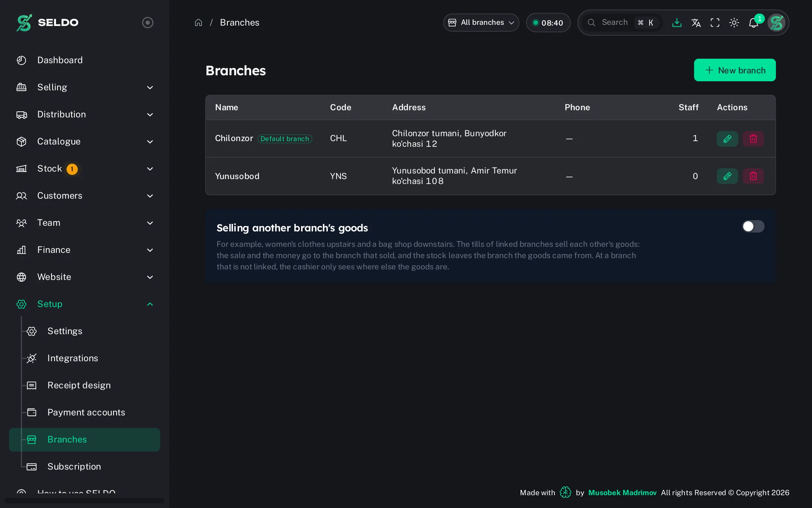Go to the home breadcrumb icon
Viewport: 812px width, 508px height.
click(x=198, y=23)
